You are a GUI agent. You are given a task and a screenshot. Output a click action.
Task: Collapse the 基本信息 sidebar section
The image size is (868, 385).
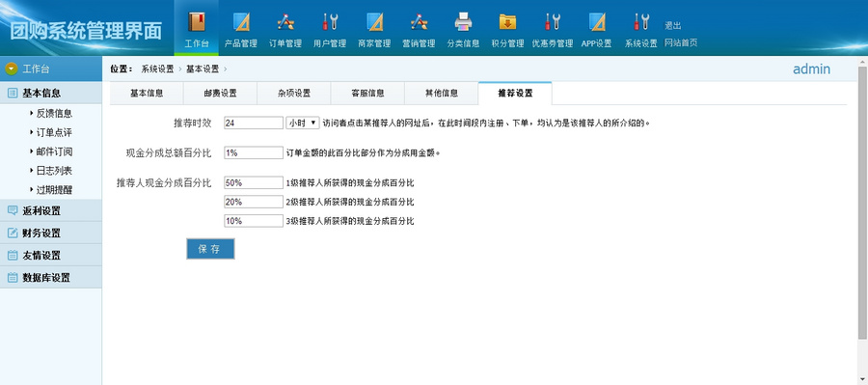[51, 93]
